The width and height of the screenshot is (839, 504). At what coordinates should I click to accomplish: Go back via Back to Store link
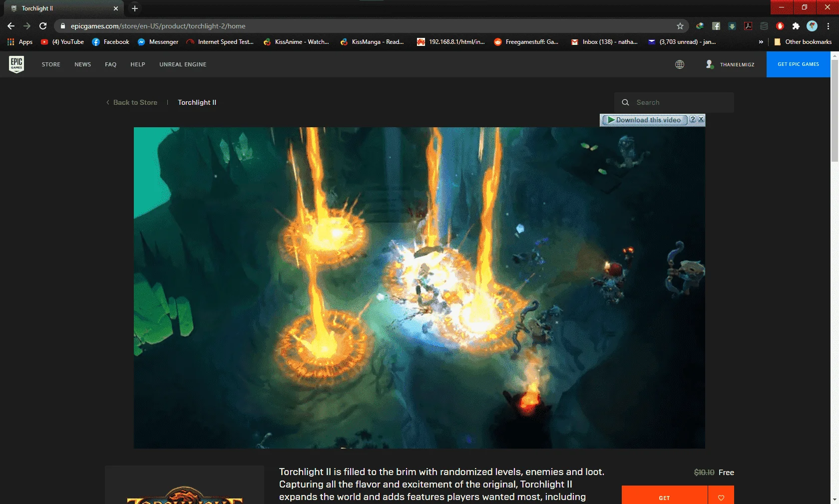[x=132, y=102]
